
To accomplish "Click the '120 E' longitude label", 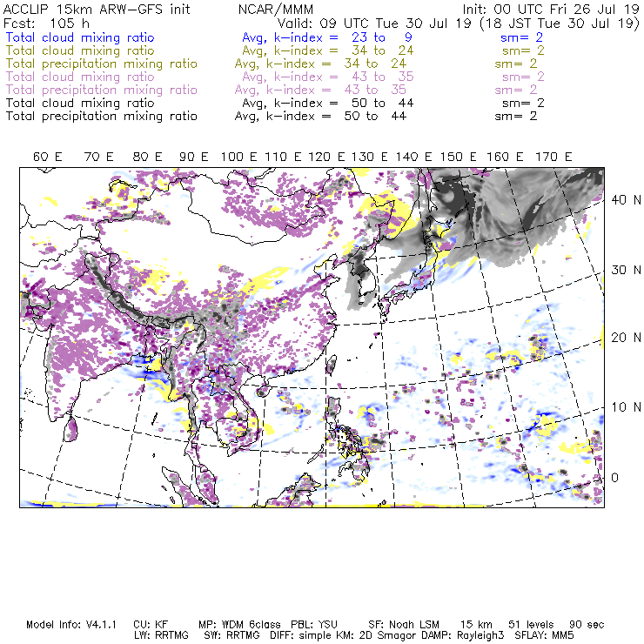I will pos(326,157).
